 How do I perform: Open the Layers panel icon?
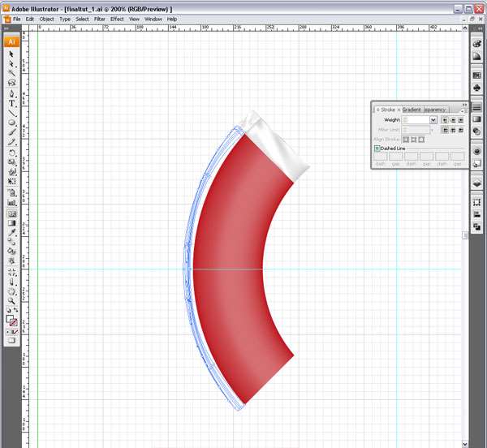[x=477, y=183]
